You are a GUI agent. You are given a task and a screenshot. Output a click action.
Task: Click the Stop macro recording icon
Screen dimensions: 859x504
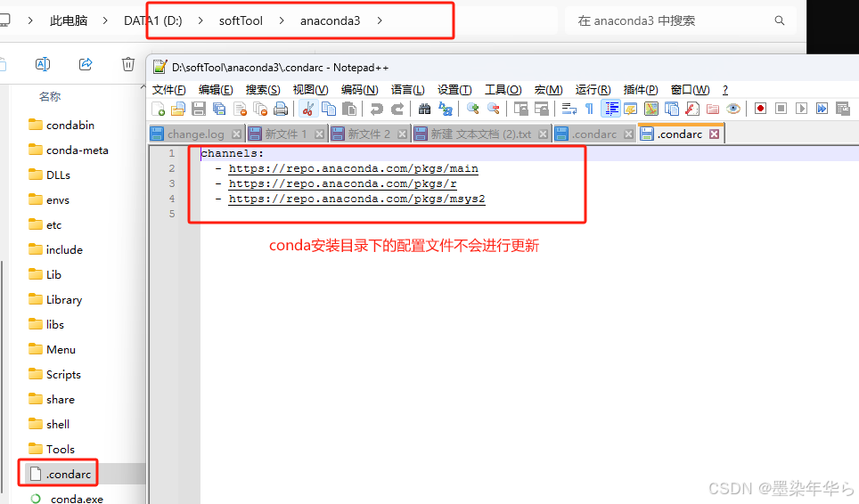(781, 109)
